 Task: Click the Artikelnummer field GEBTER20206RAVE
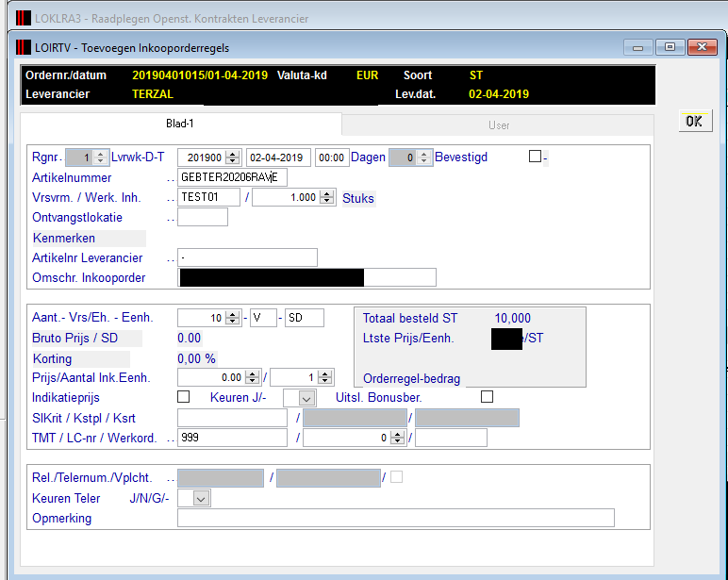[x=232, y=177]
